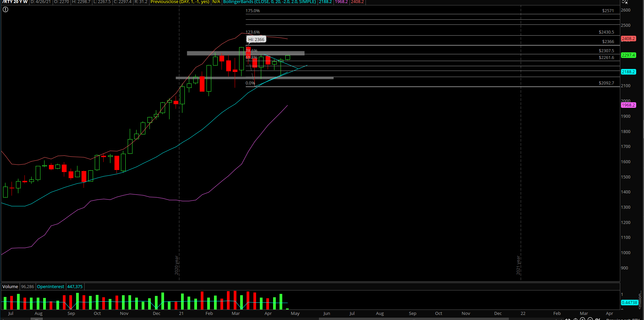Viewport: 644px width, 320px height.
Task: Select the Previousclose study label
Action: pyautogui.click(x=180, y=2)
